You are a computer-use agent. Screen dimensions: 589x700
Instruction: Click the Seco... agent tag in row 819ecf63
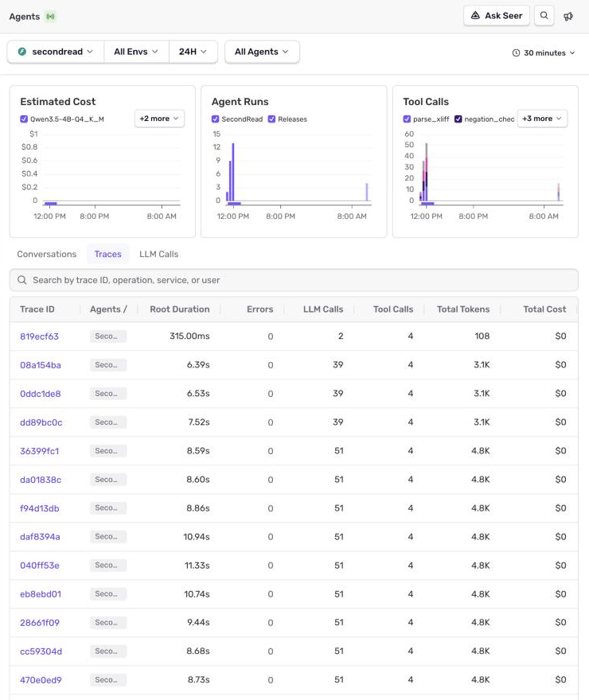108,336
